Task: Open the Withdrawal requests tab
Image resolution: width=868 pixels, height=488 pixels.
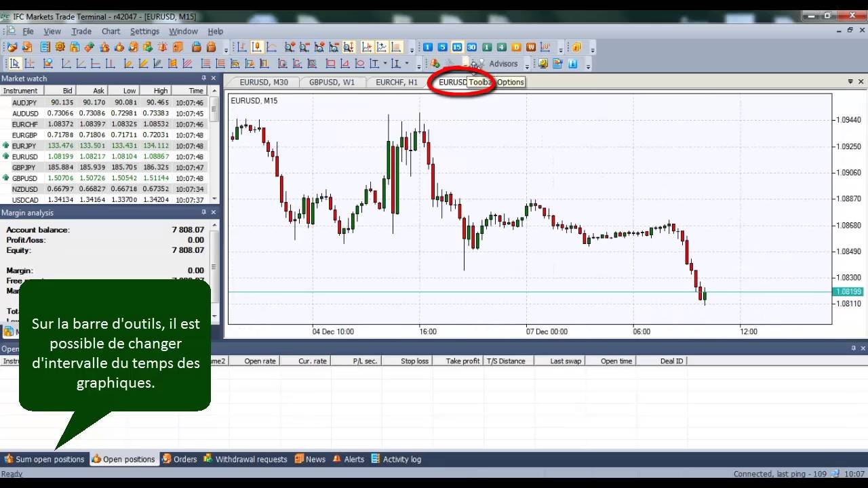Action: click(245, 459)
